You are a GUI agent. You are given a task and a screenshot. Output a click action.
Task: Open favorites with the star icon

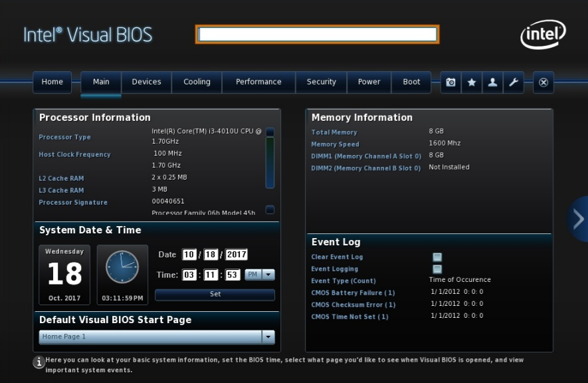pos(472,82)
